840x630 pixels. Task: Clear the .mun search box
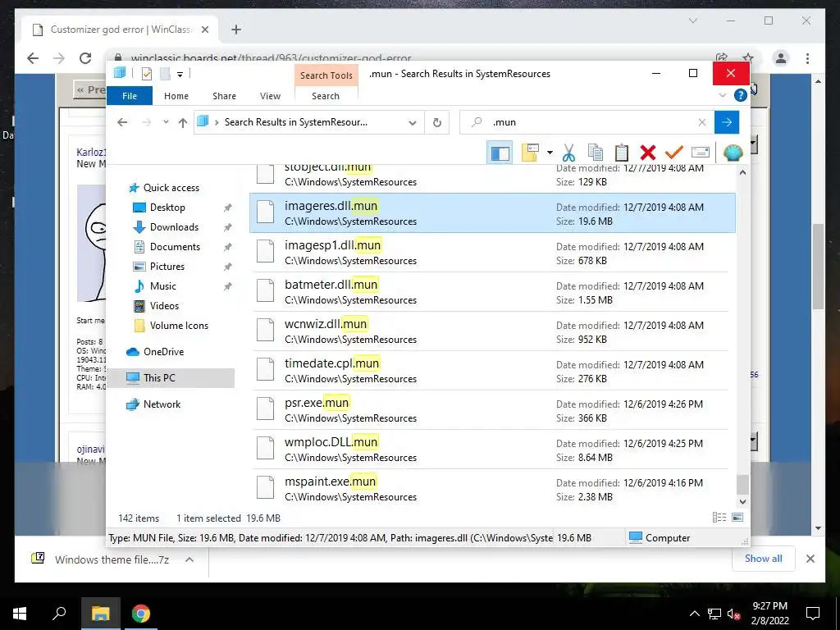pos(702,122)
